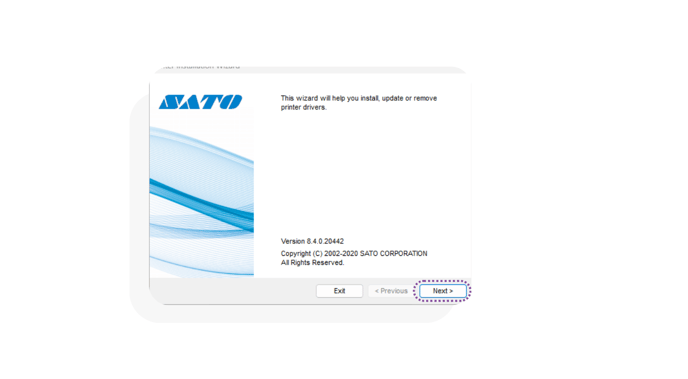This screenshot has width=688, height=379.
Task: Click the Copyright (C) 2002-2020 line
Action: click(x=354, y=254)
